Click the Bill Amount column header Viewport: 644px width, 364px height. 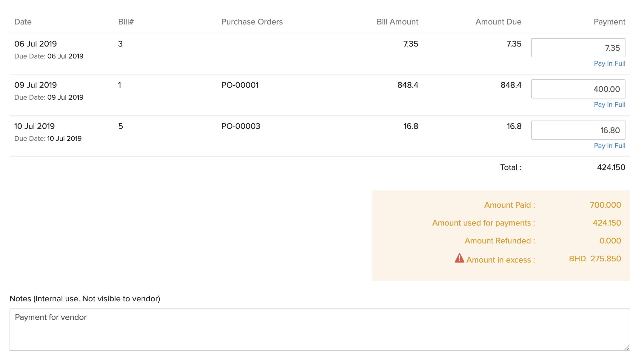[397, 22]
